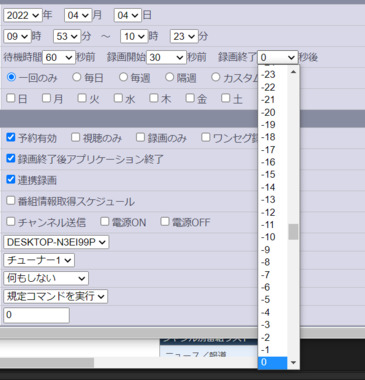365x380 pixels.
Task: Choose -12 in the dropdown list
Action: coord(273,212)
